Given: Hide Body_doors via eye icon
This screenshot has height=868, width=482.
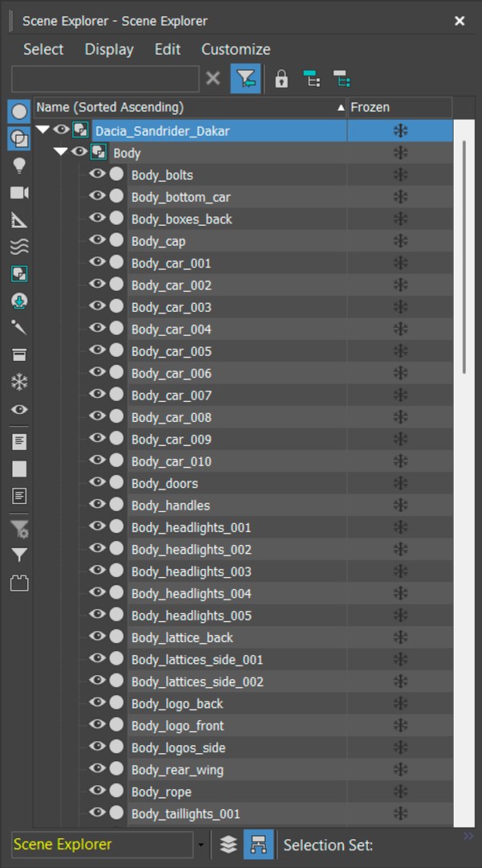Looking at the screenshot, I should click(97, 482).
